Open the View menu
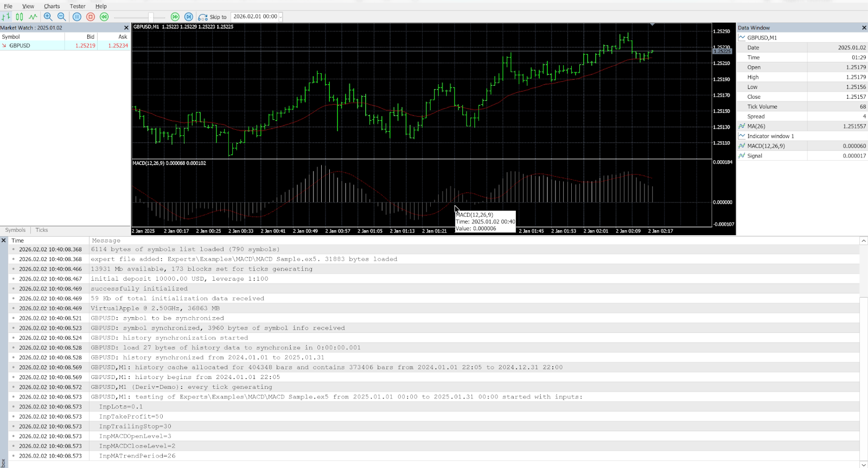 pos(28,6)
